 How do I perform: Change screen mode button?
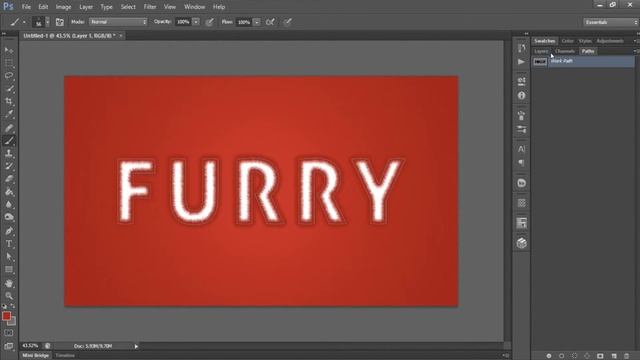click(x=9, y=347)
